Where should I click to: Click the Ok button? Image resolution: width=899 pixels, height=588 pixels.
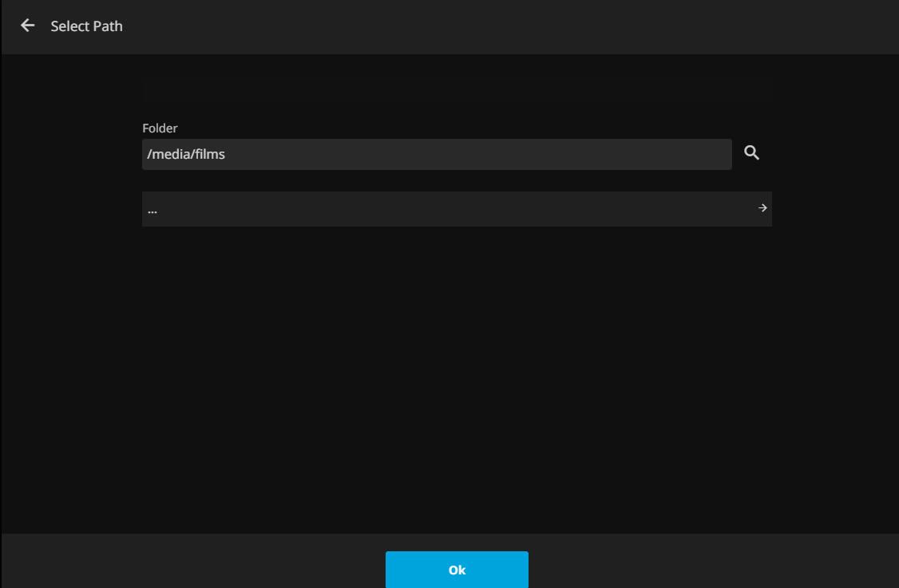457,570
